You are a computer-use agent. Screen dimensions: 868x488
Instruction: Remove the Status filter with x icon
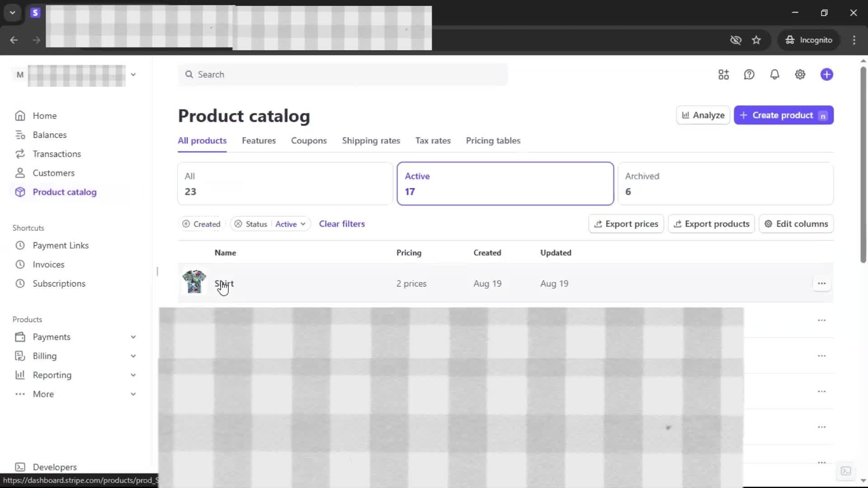pyautogui.click(x=238, y=224)
